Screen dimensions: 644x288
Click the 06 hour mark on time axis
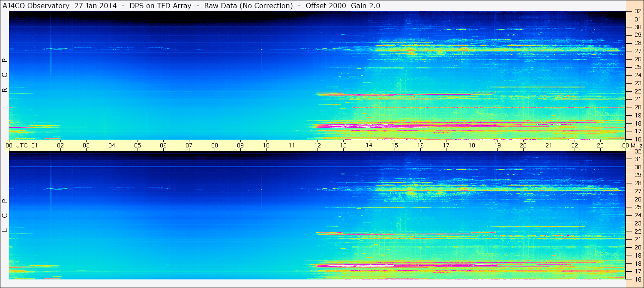(163, 145)
